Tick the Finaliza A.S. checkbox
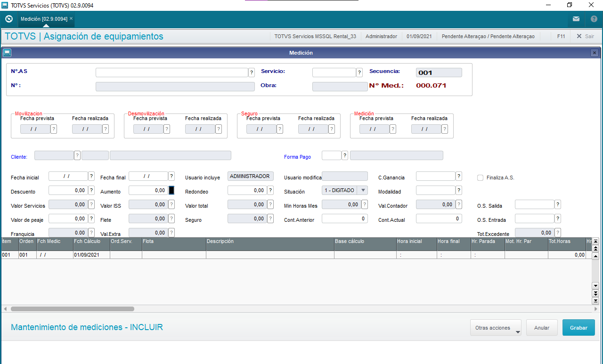The width and height of the screenshot is (603, 364). tap(481, 178)
